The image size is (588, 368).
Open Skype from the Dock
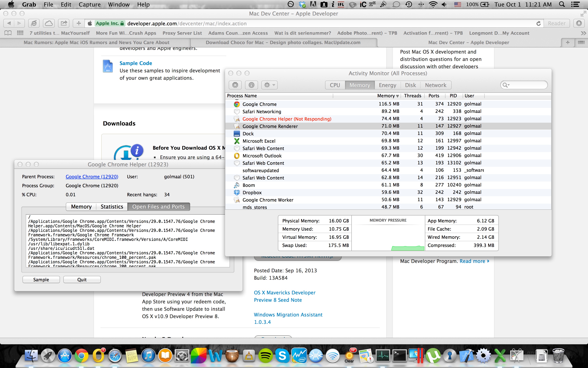tap(282, 356)
